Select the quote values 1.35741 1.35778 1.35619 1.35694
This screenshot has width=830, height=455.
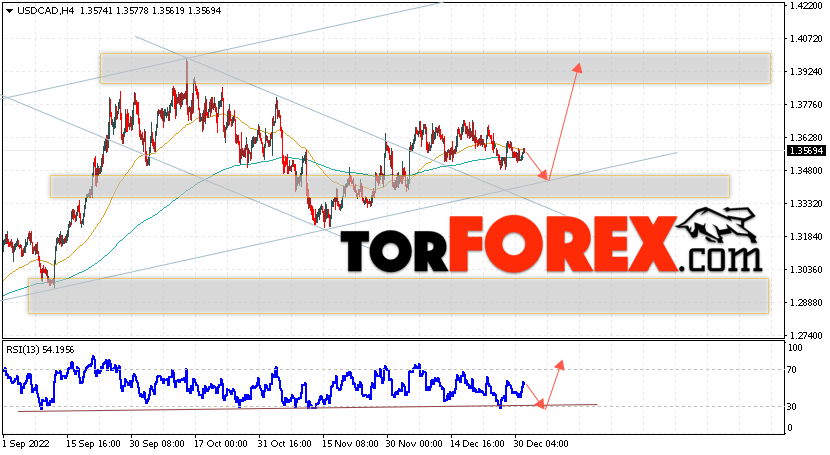[151, 11]
